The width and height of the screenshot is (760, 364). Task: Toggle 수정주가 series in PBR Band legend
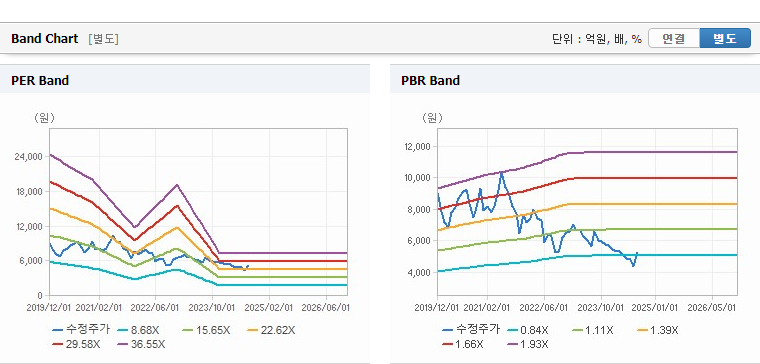pyautogui.click(x=471, y=330)
